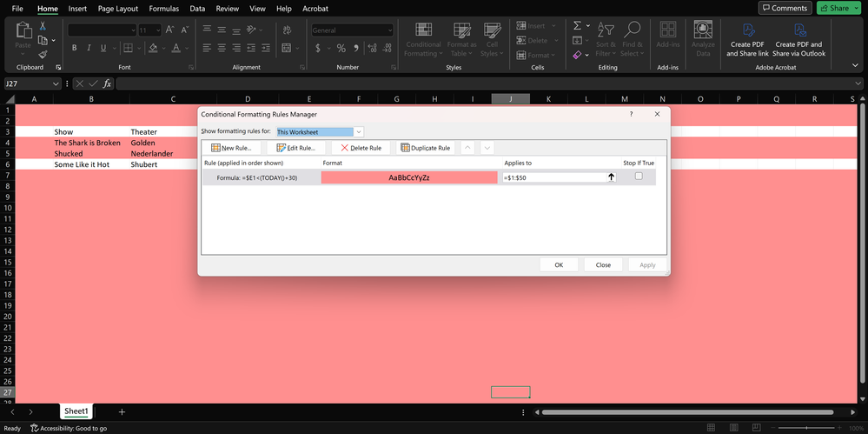Open the Show formatting rules for dropdown

click(359, 132)
